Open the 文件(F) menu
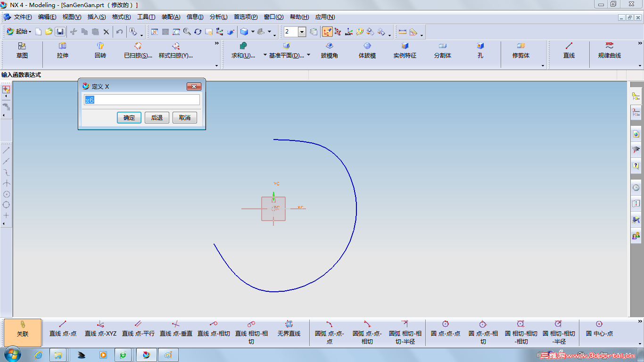This screenshot has height=362, width=644. pyautogui.click(x=23, y=17)
